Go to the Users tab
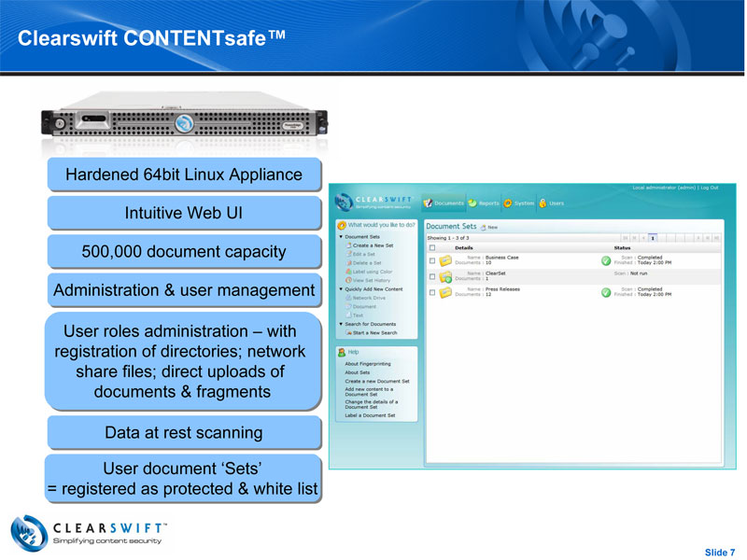The width and height of the screenshot is (747, 560). (x=552, y=203)
